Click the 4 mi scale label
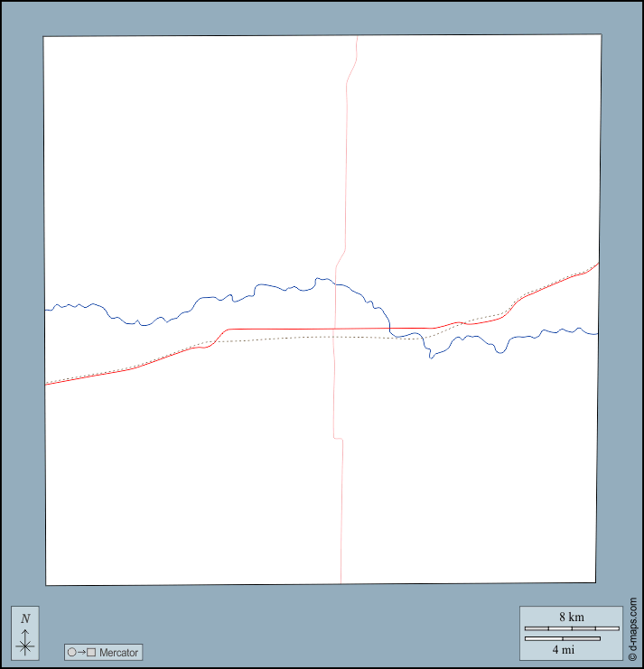Image resolution: width=644 pixels, height=669 pixels. click(x=564, y=649)
